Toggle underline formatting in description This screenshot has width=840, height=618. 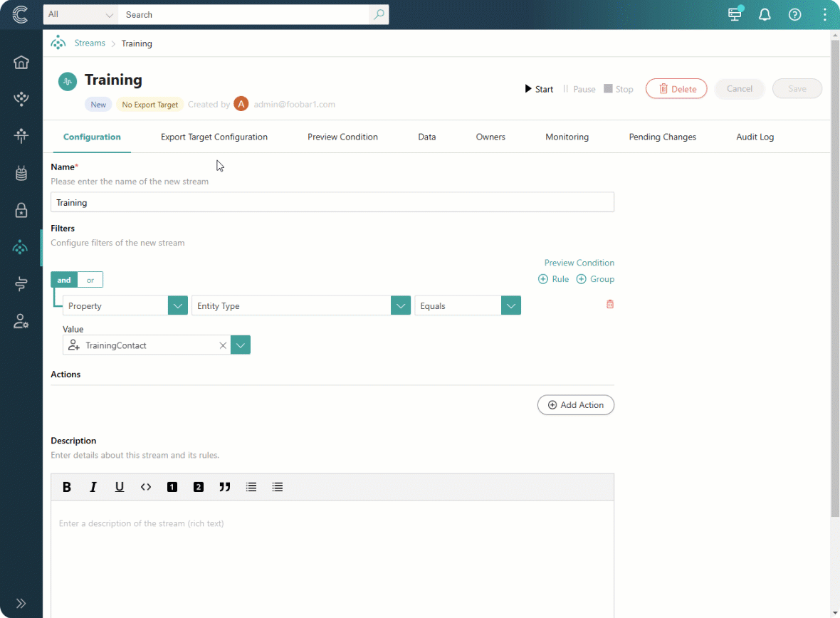pos(120,487)
